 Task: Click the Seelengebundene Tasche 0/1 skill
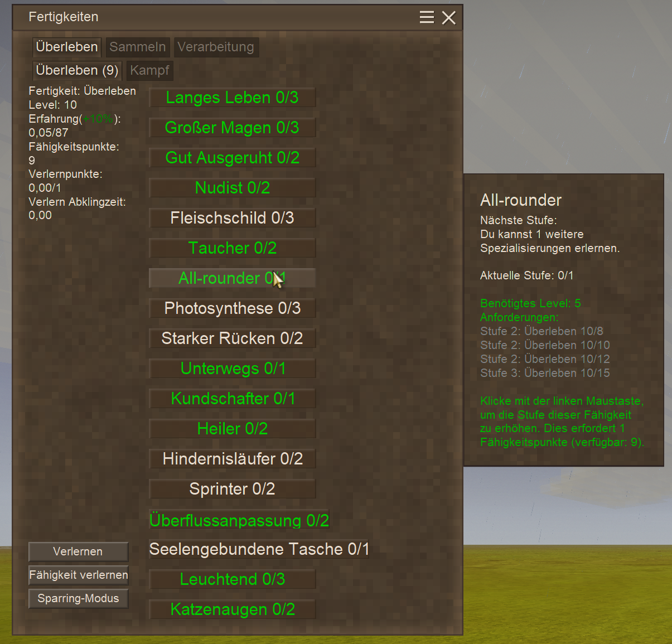pos(259,549)
